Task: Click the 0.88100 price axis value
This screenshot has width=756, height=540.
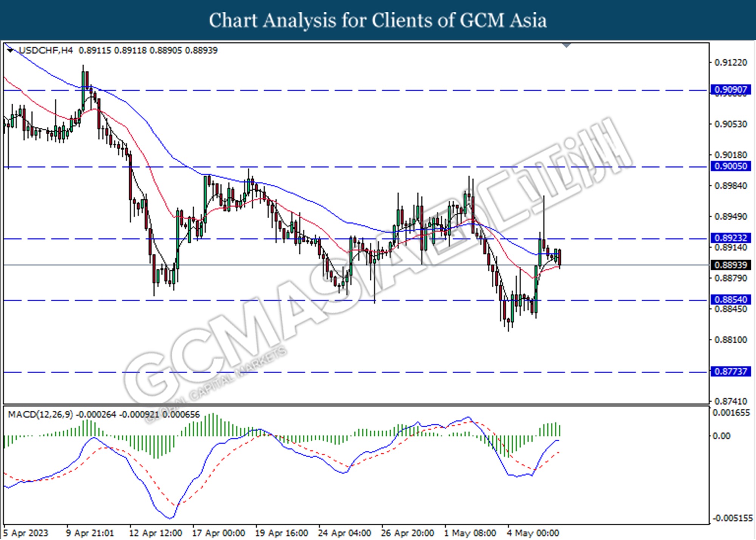Action: pyautogui.click(x=731, y=340)
